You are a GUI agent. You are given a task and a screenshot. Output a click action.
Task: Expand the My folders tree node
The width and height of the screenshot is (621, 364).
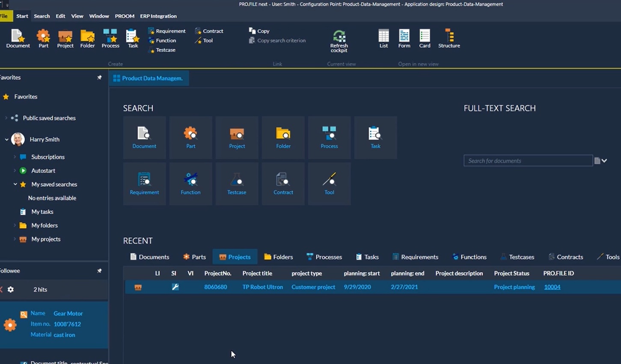pos(15,225)
